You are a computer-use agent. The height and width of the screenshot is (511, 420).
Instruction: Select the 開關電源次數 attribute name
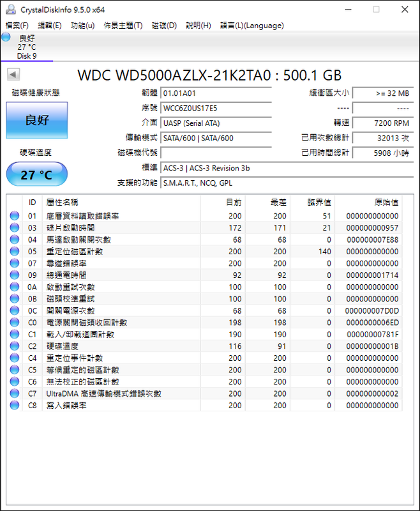point(70,310)
